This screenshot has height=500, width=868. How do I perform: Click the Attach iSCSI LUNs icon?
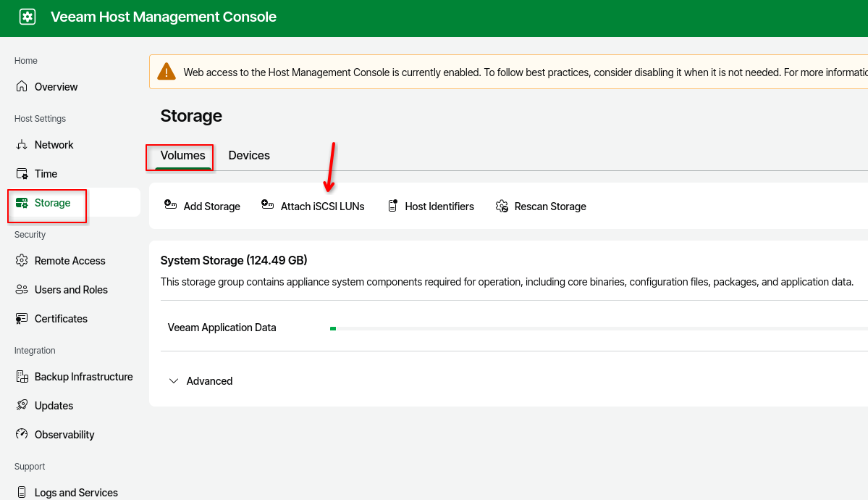tap(267, 205)
